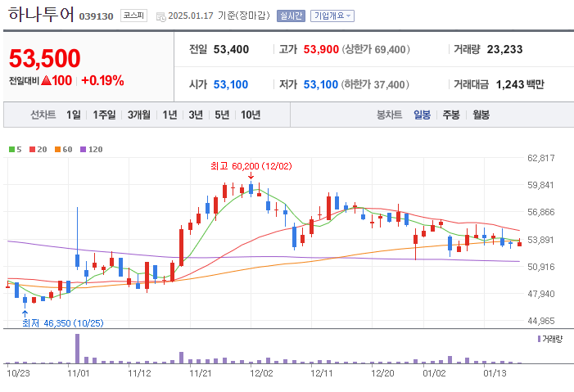
Task: Click the current price 53,500
Action: tap(45, 58)
